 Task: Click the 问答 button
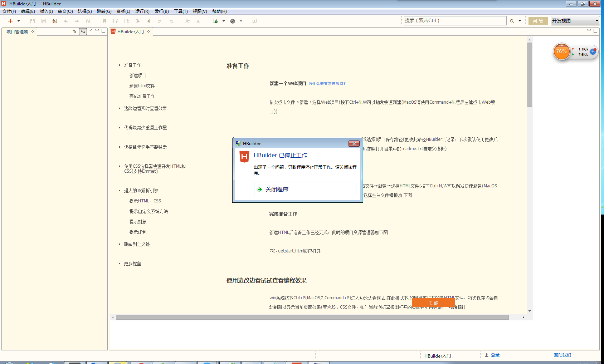pos(538,21)
